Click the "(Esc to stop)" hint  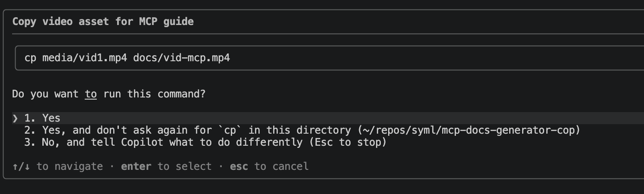[348, 142]
